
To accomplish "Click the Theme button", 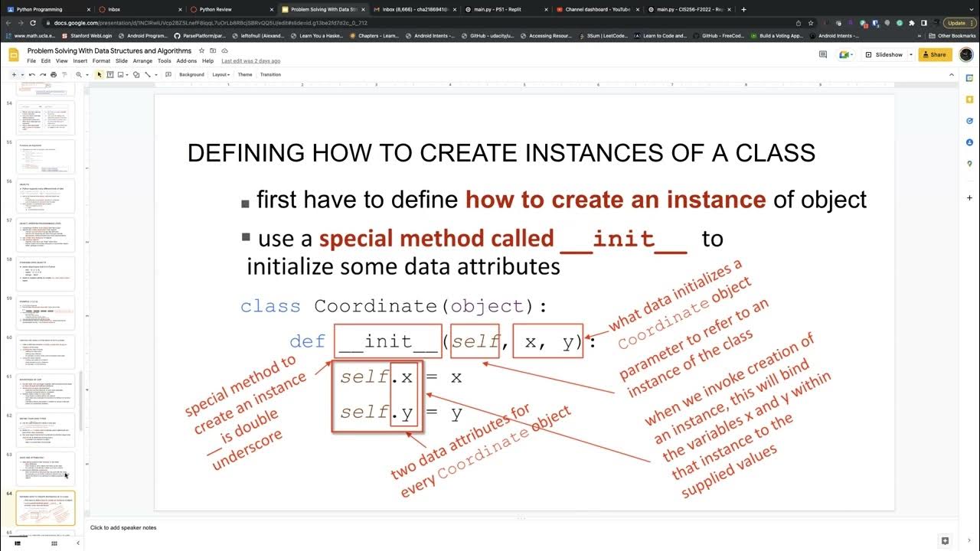I will pos(245,74).
